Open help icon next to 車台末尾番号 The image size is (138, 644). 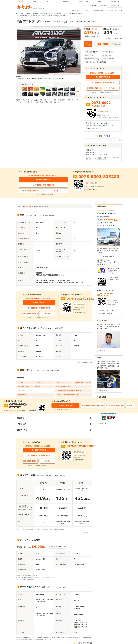27,346
